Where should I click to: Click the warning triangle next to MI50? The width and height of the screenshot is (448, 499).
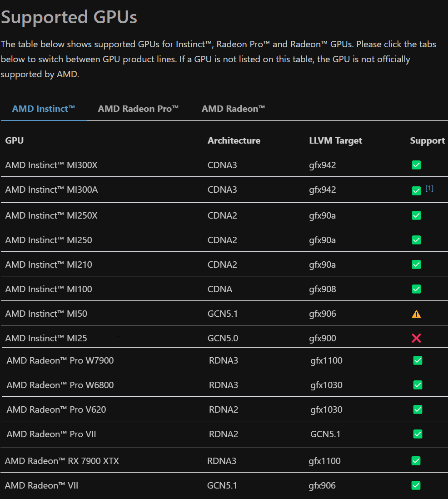click(x=417, y=314)
